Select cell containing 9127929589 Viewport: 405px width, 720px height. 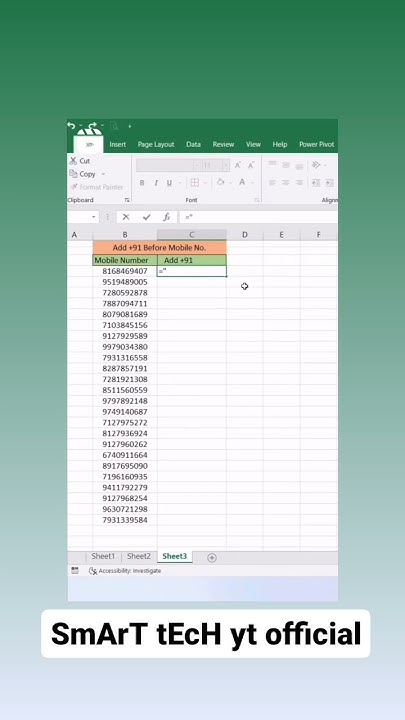(x=125, y=336)
